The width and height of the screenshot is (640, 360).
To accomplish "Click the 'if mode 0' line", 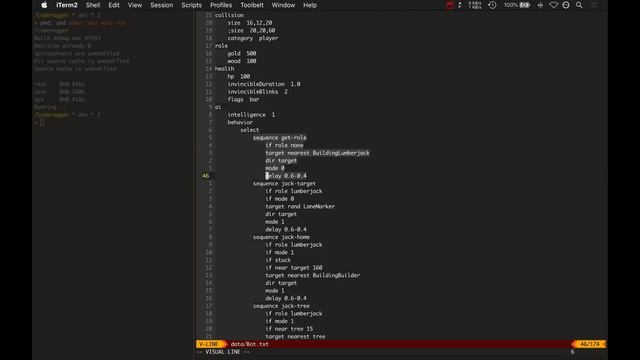I will coord(280,199).
